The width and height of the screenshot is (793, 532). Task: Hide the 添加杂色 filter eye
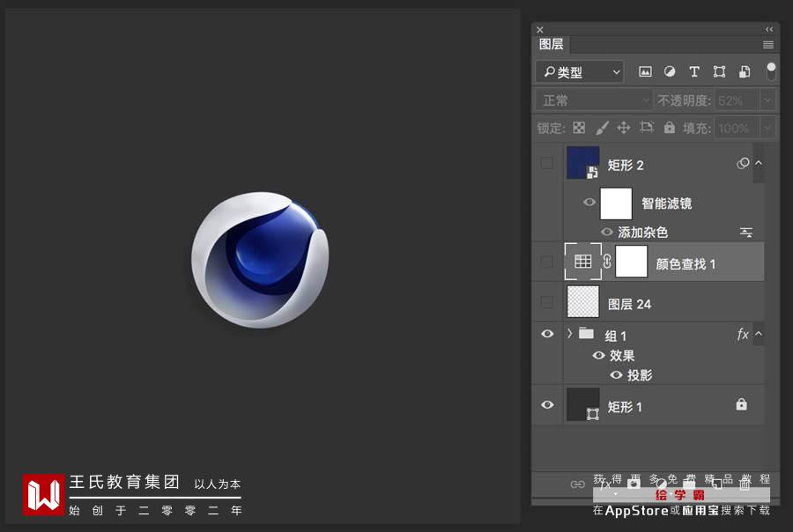pos(606,232)
